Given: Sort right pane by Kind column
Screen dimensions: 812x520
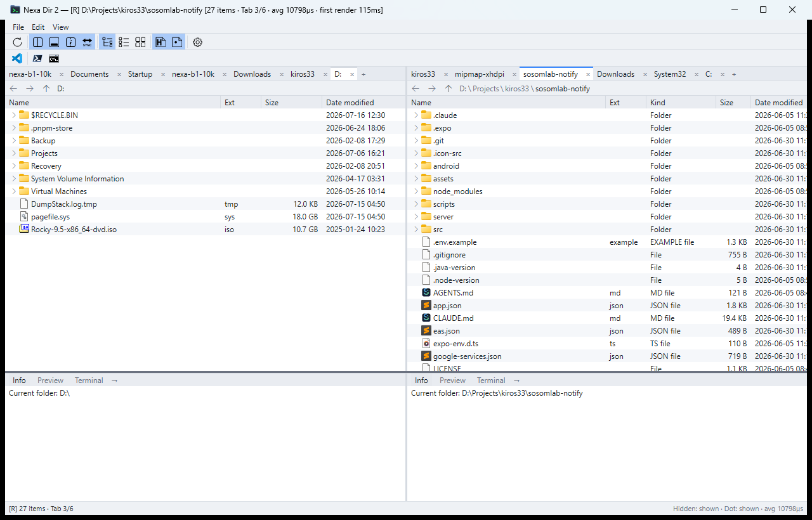Looking at the screenshot, I should tap(681, 102).
